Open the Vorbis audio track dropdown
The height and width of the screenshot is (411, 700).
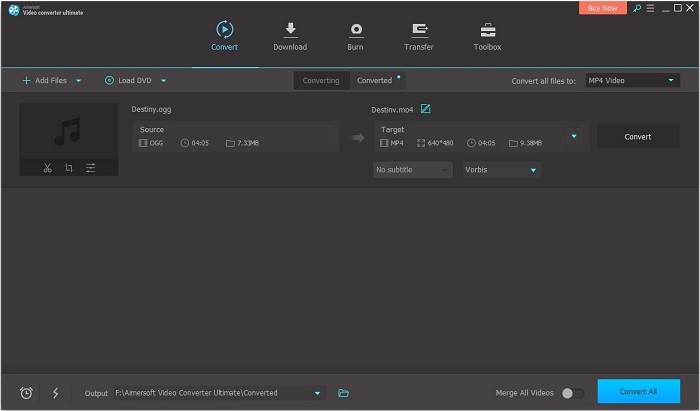pyautogui.click(x=501, y=170)
